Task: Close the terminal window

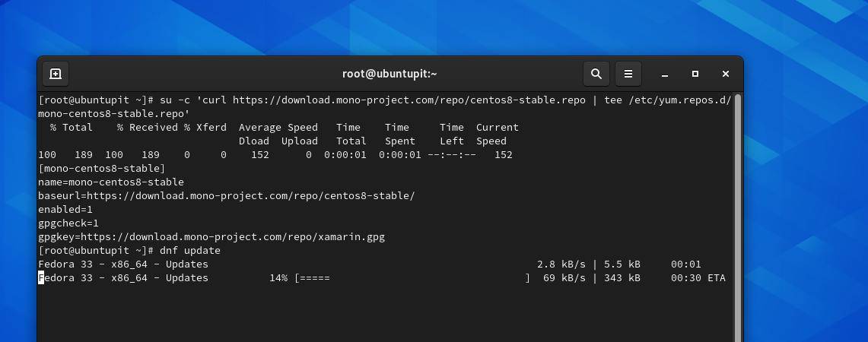Action: (726, 74)
